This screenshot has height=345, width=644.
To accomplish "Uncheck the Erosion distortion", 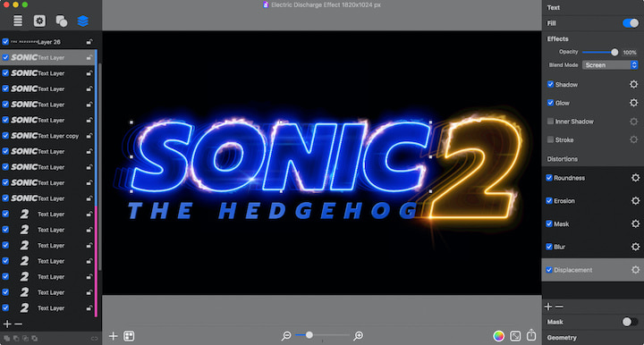I will (548, 200).
